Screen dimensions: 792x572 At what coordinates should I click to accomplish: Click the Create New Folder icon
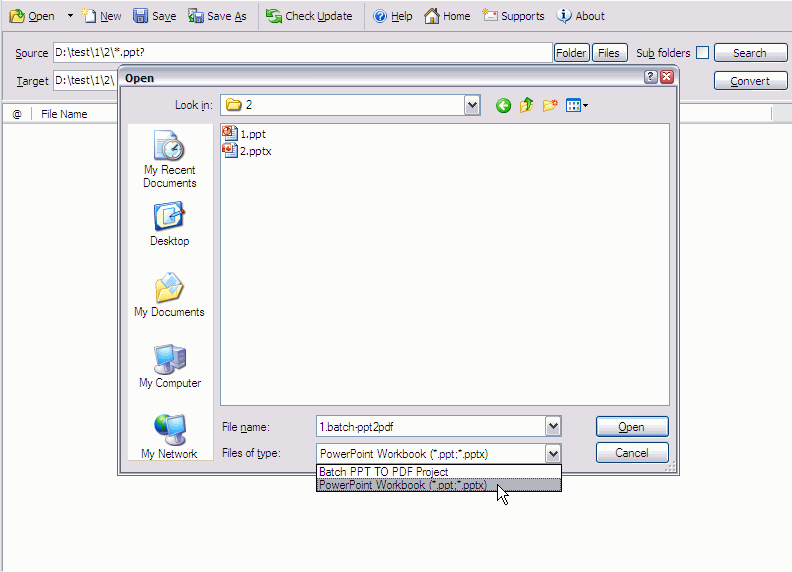click(550, 105)
